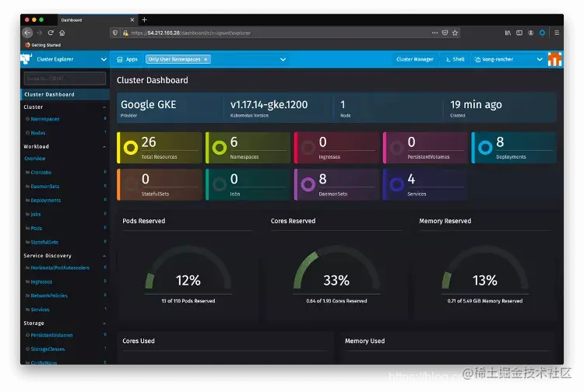This screenshot has height=392, width=584.
Task: Open the Firefox account icon
Action: tap(531, 33)
